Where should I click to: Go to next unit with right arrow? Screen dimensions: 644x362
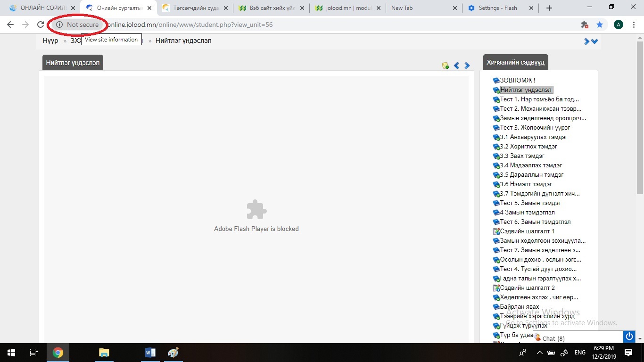coord(467,66)
